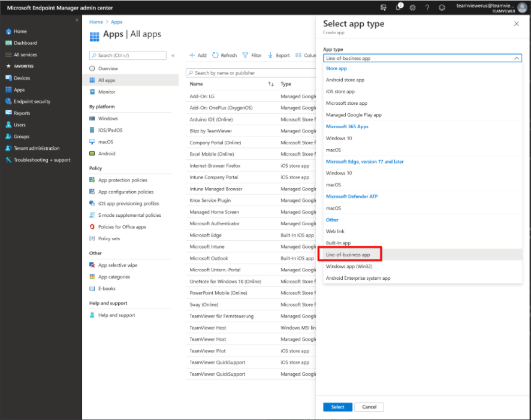Focus the Search (Ctrl+/) field
Viewport: 531px width, 420px height.
[128, 55]
